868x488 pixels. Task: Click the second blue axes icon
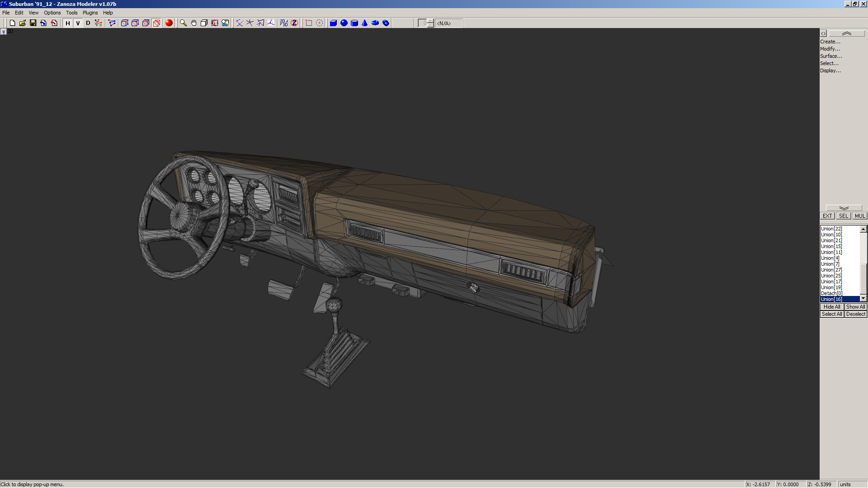[x=250, y=23]
